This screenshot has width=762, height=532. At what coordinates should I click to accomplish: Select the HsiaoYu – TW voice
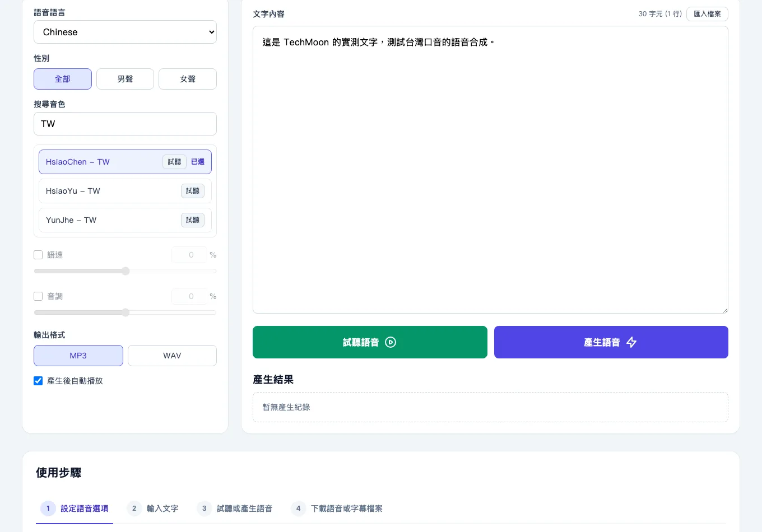point(125,191)
